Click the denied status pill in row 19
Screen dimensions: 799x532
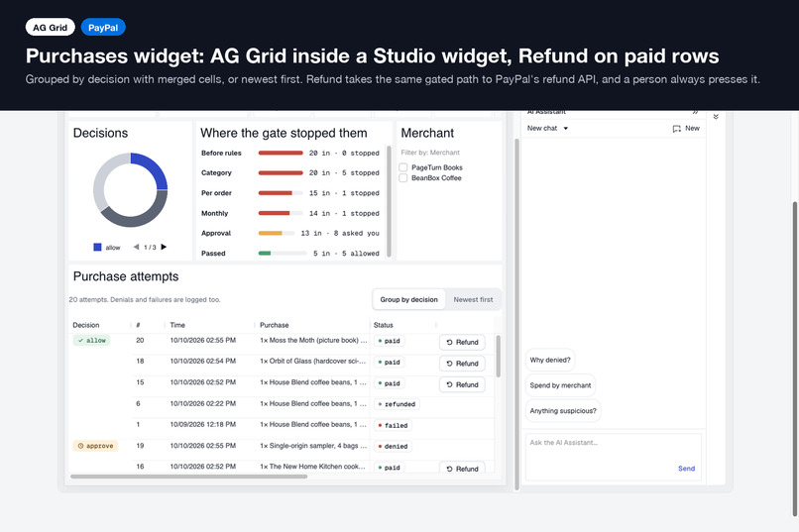[393, 447]
